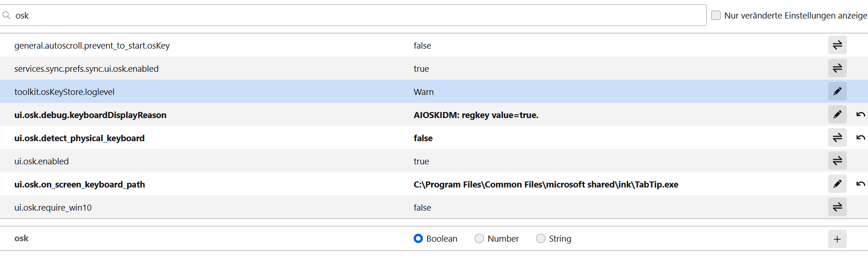
Task: Select String type radio button
Action: point(541,238)
